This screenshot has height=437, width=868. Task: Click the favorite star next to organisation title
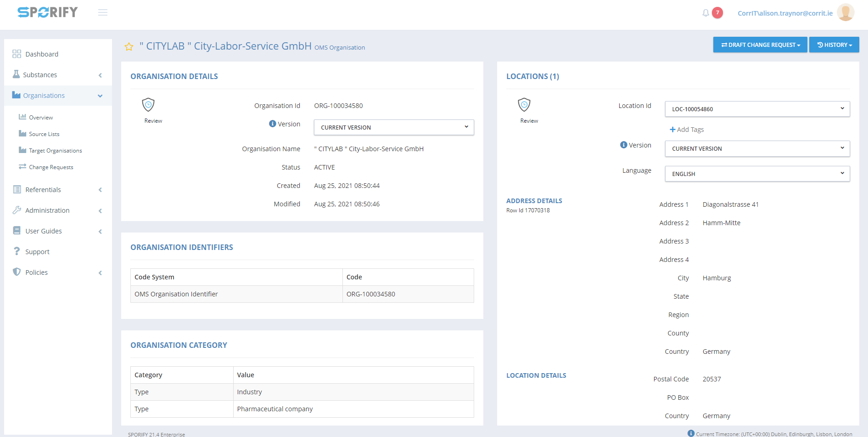point(129,47)
